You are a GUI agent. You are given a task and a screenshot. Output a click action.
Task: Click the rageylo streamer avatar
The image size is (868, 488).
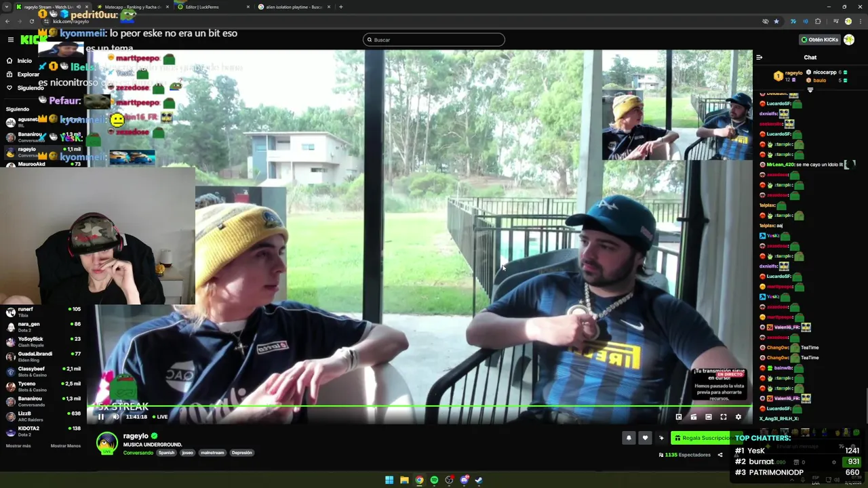coord(106,443)
